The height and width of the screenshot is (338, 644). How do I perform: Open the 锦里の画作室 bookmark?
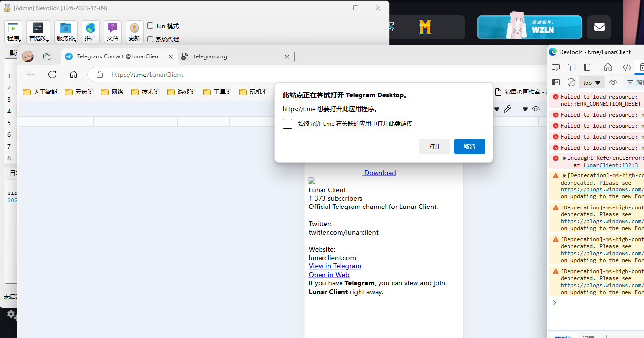(x=520, y=92)
